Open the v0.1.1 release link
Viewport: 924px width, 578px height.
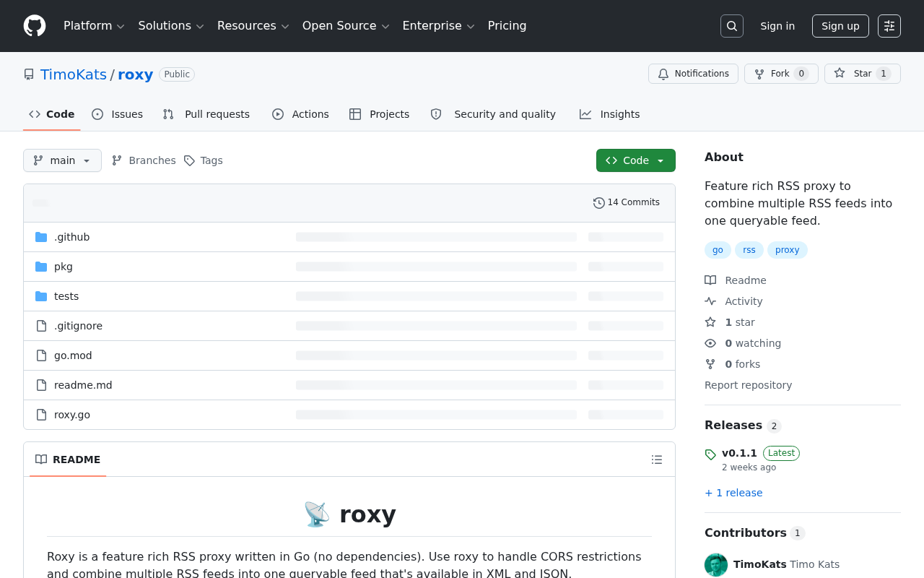739,453
